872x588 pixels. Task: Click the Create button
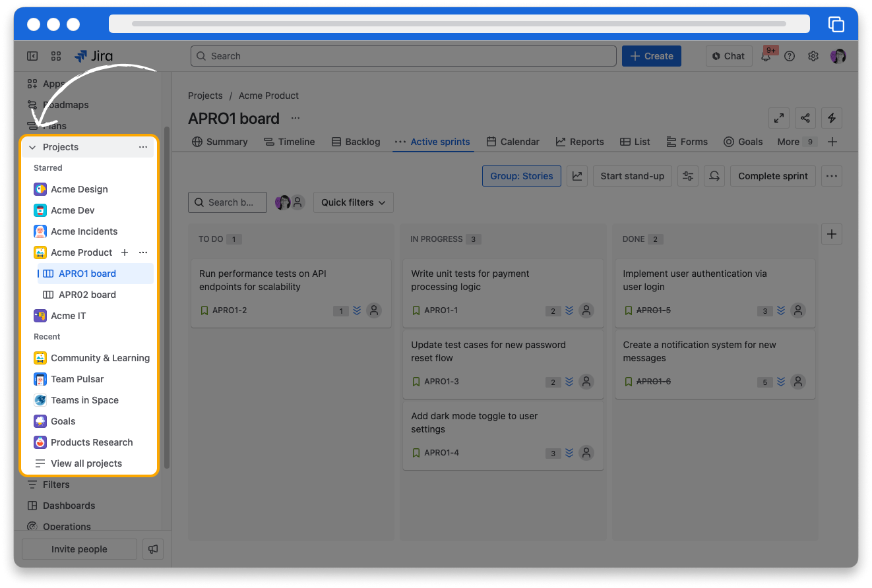pyautogui.click(x=652, y=56)
